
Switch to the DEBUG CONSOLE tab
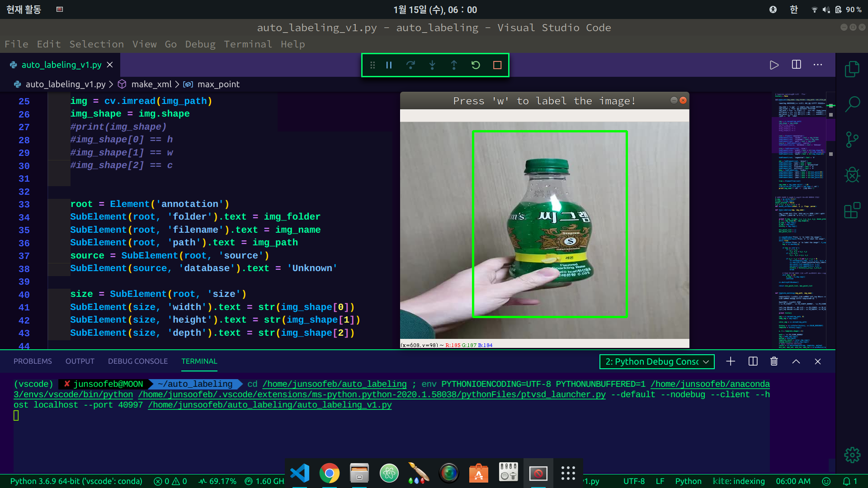[x=137, y=361]
